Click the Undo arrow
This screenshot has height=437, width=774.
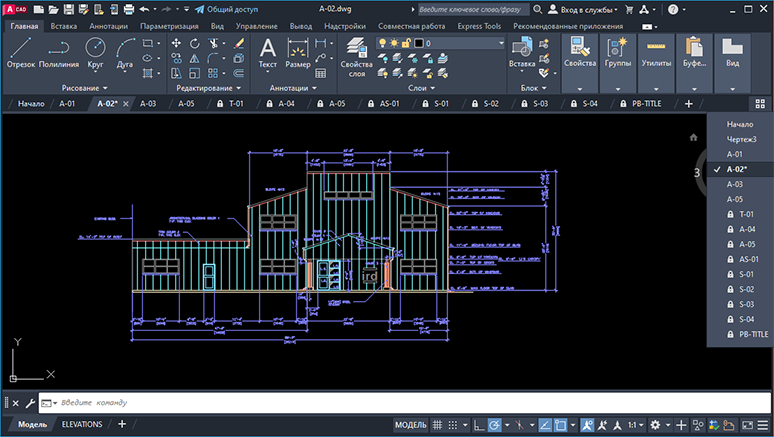144,9
